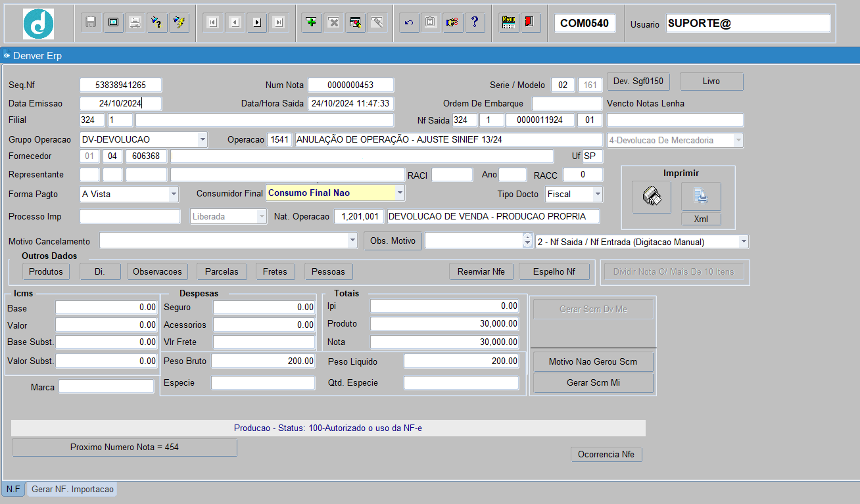Switch to the N.F tab
860x504 pixels.
(x=13, y=489)
